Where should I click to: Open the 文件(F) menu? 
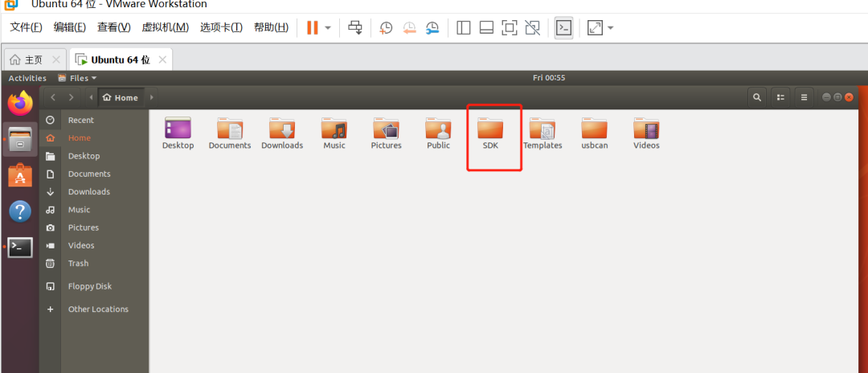(26, 27)
